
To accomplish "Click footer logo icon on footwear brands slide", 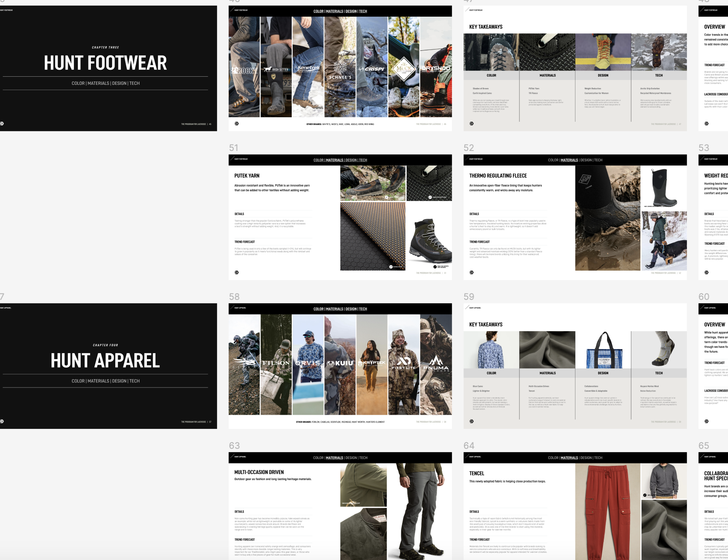I will (237, 123).
